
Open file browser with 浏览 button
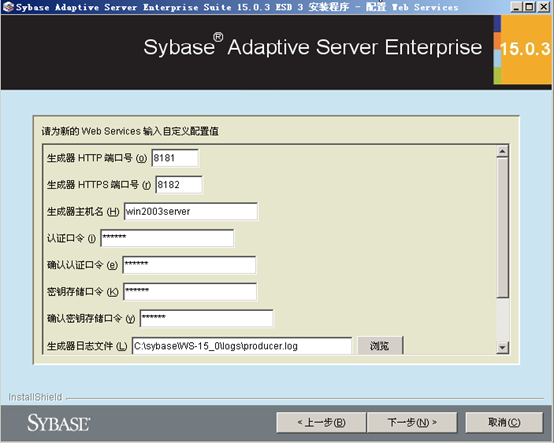380,345
